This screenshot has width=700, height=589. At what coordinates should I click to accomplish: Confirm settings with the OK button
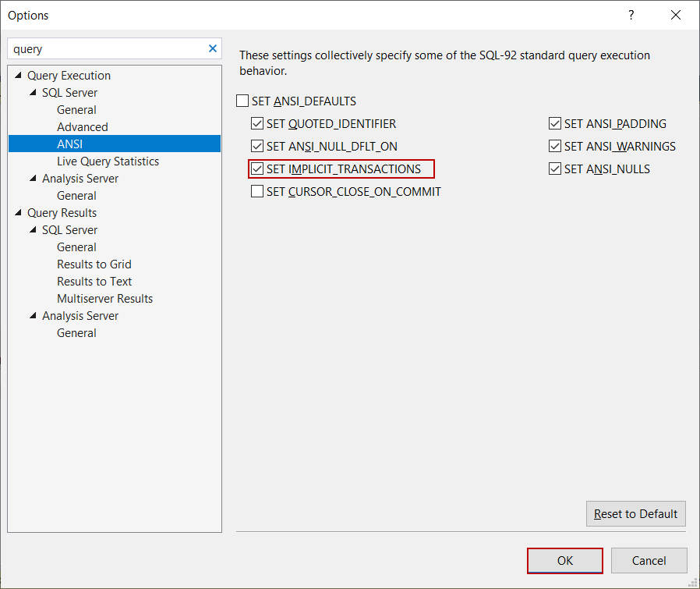564,560
